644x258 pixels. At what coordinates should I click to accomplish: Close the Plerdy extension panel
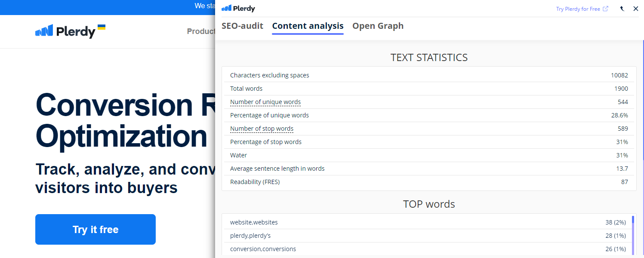636,9
